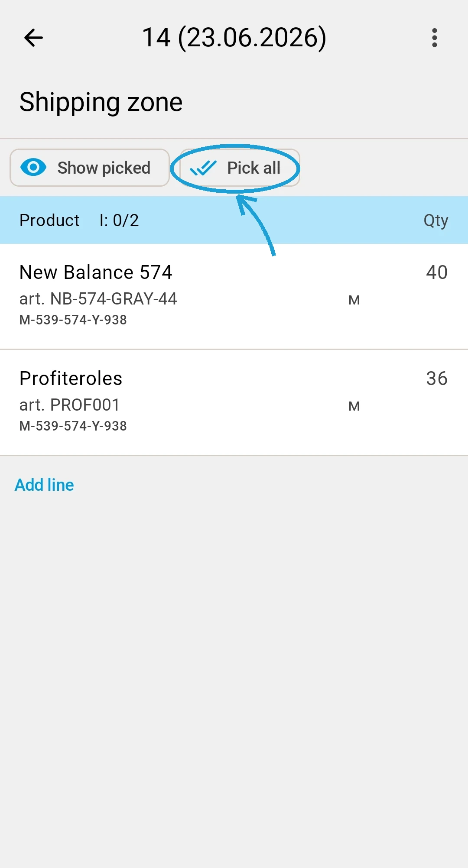This screenshot has width=468, height=868.
Task: Select quantity 36 for Profiteroles
Action: click(437, 379)
